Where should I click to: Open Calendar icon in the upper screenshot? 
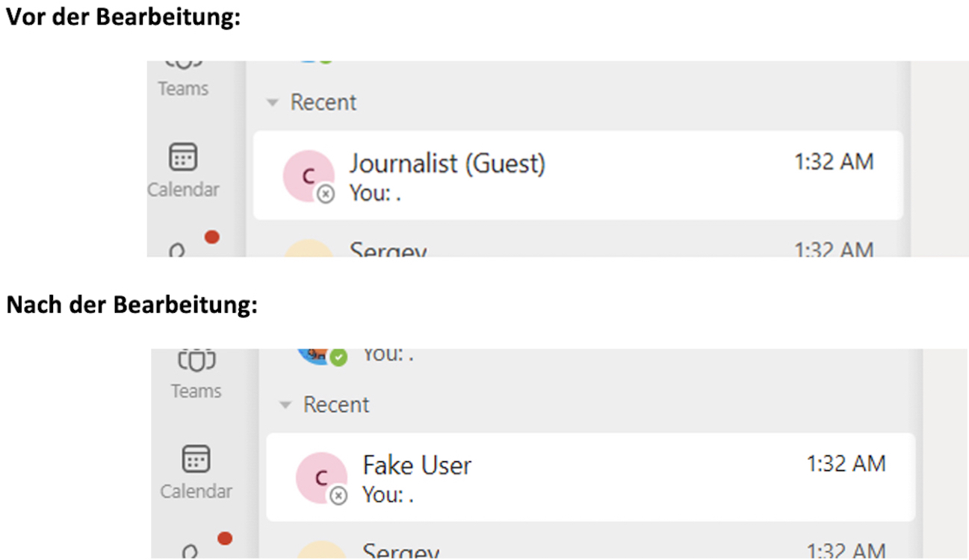[183, 158]
